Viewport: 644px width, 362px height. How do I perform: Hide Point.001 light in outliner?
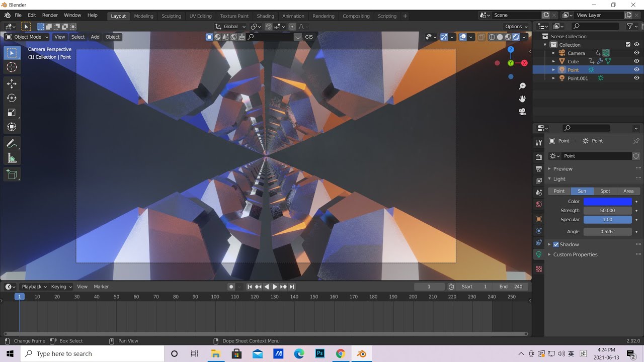coord(636,78)
